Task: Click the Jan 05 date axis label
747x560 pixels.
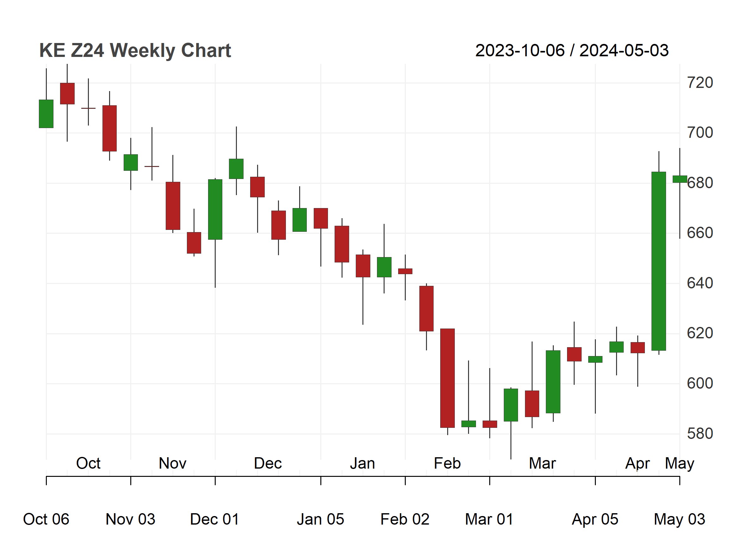Action: pyautogui.click(x=320, y=519)
